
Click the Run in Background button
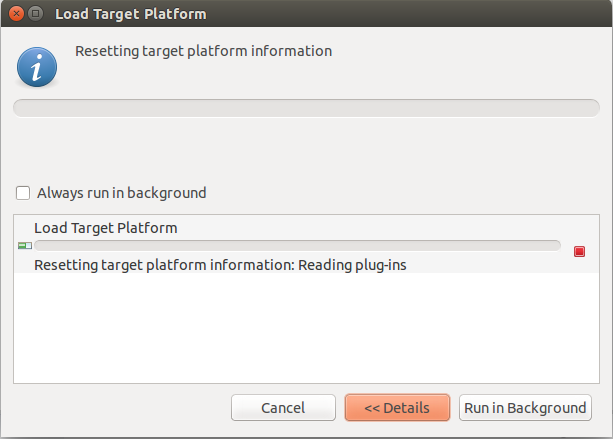click(x=525, y=408)
